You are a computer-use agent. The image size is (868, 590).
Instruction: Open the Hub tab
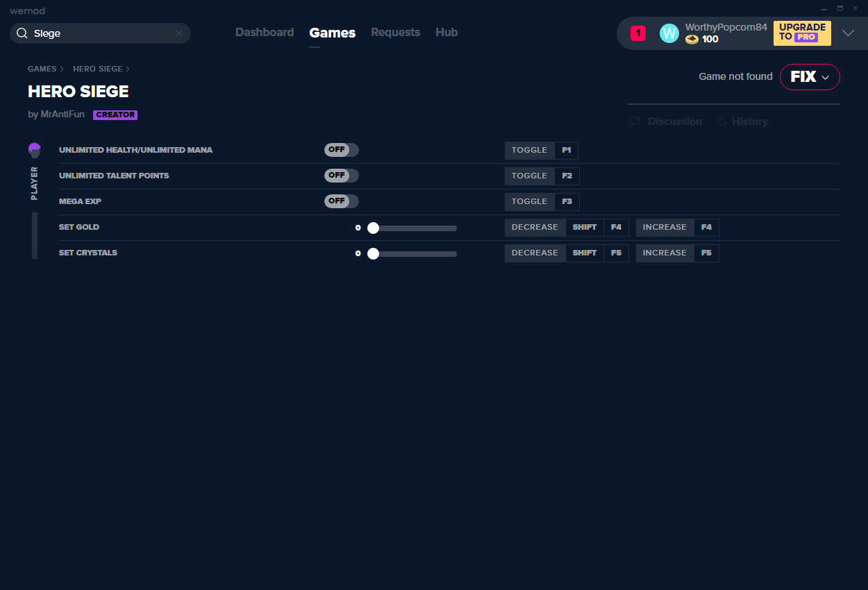pos(446,33)
